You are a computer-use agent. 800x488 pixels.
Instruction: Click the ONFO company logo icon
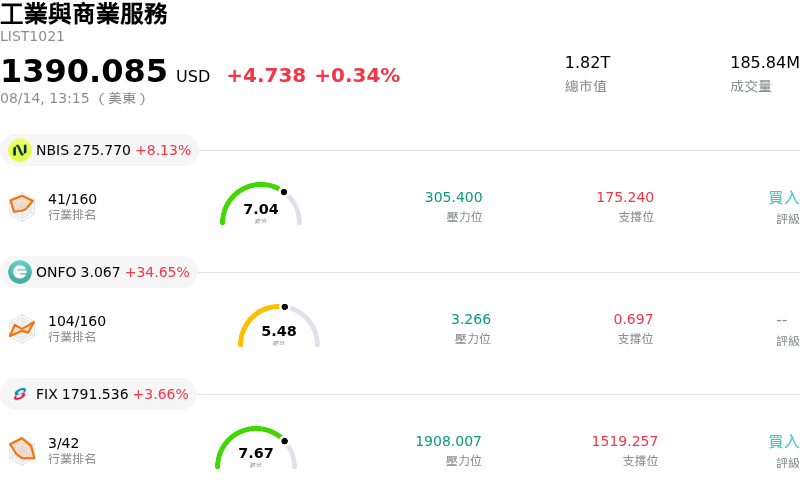tap(20, 272)
